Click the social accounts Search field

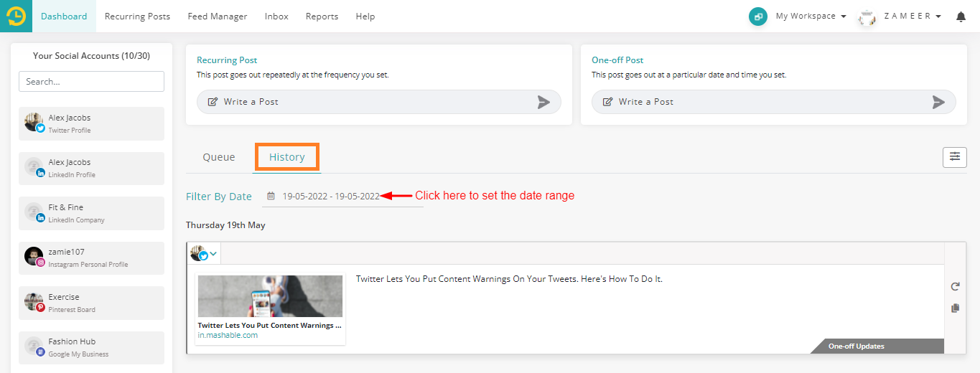click(91, 81)
